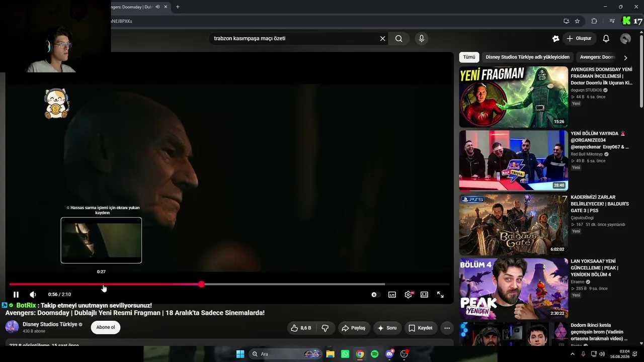Click the page scrollbar on the right
This screenshot has height=362, width=644.
[641, 70]
